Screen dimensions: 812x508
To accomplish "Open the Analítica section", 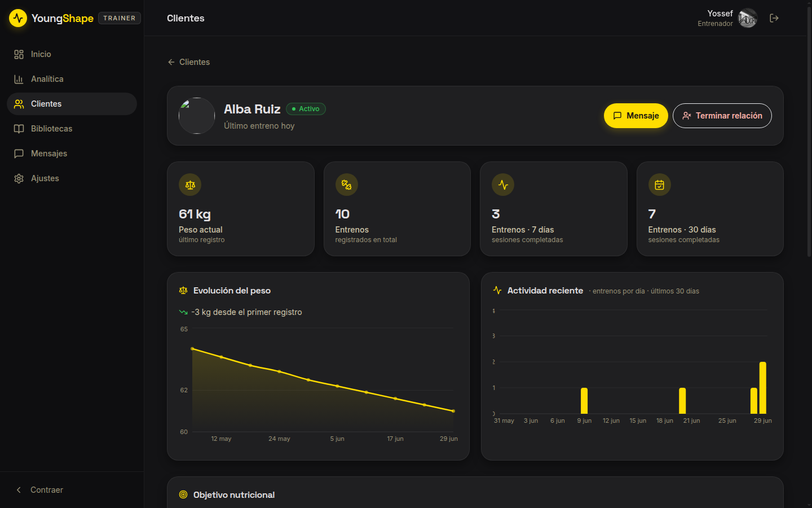I will [72, 79].
